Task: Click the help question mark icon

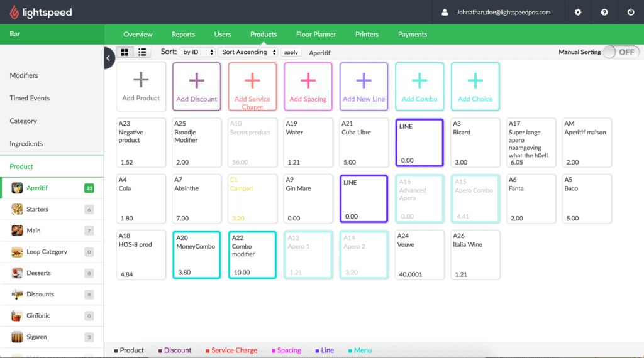Action: coord(604,13)
